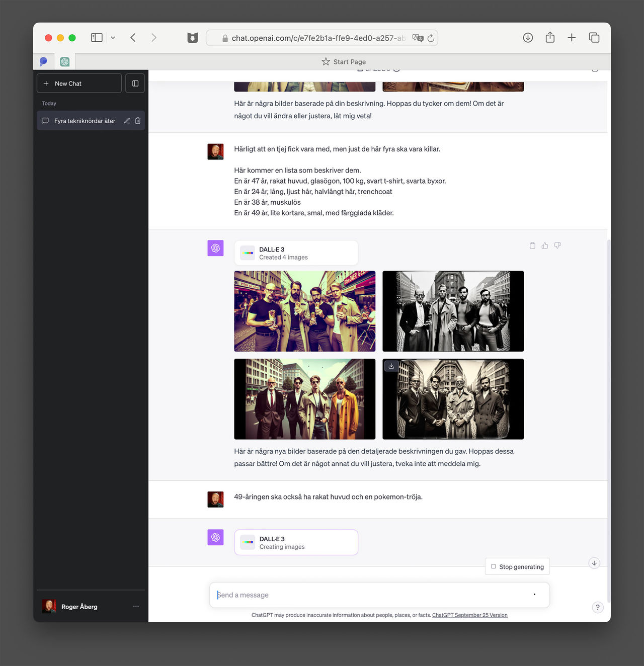Select the Start Page tab

click(x=344, y=62)
